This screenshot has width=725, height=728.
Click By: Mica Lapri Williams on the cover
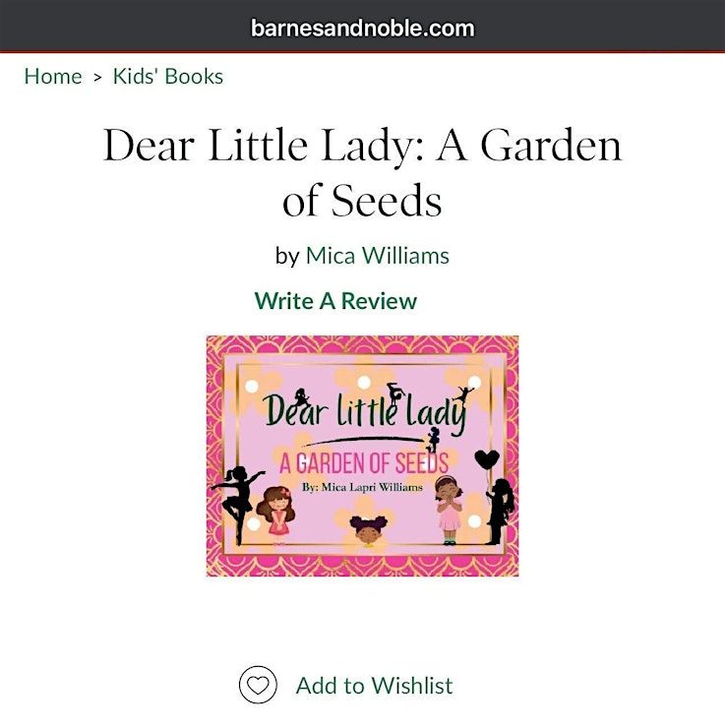pos(362,487)
